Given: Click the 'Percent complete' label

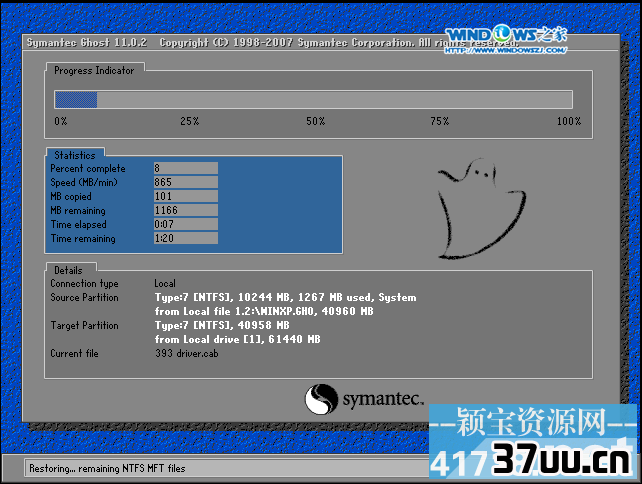Looking at the screenshot, I should [88, 168].
